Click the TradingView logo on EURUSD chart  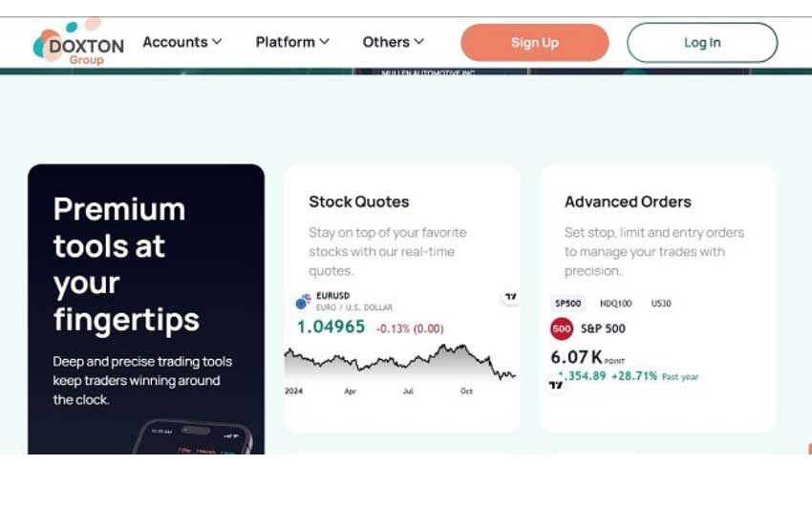point(510,297)
